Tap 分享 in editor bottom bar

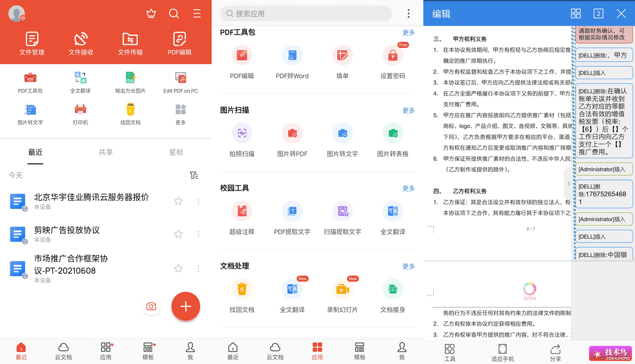click(556, 353)
